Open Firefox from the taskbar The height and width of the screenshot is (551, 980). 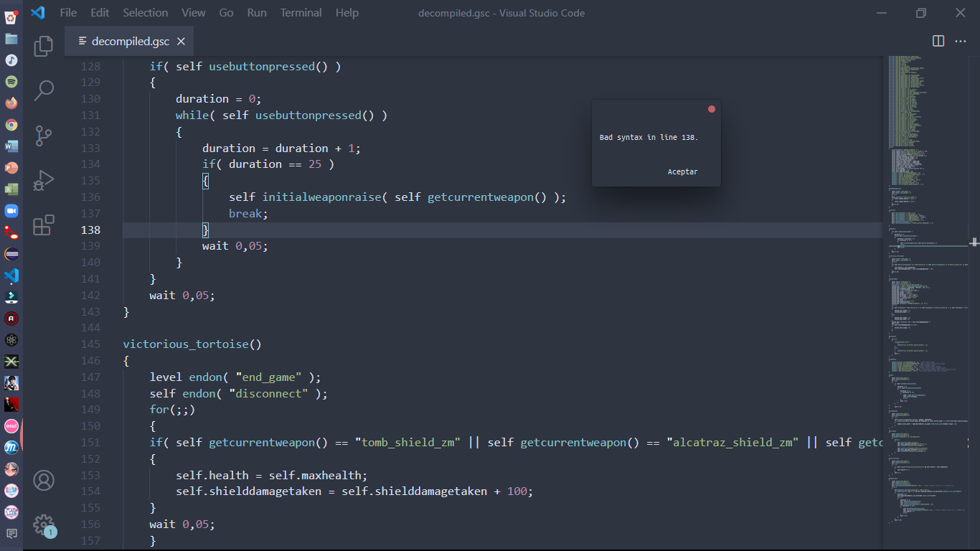(11, 103)
